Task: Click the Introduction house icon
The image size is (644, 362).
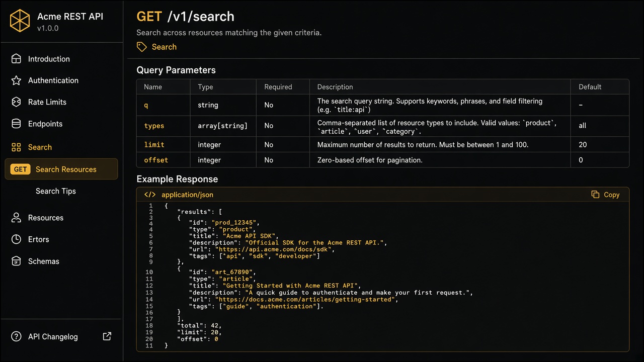Action: point(16,59)
